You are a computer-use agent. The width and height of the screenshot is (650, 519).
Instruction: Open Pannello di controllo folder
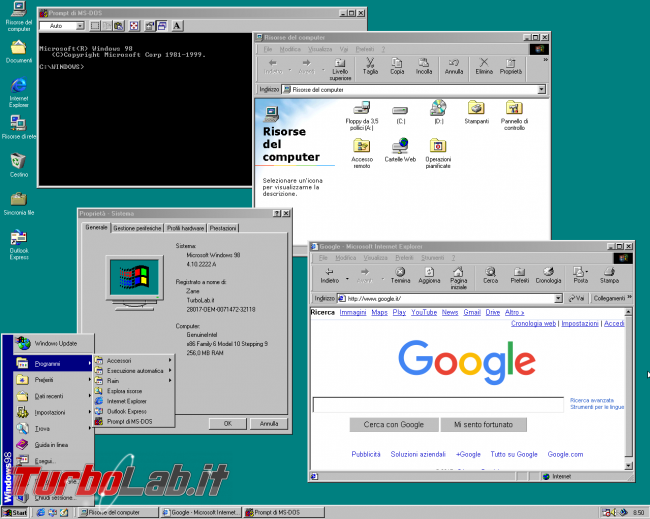pyautogui.click(x=514, y=116)
